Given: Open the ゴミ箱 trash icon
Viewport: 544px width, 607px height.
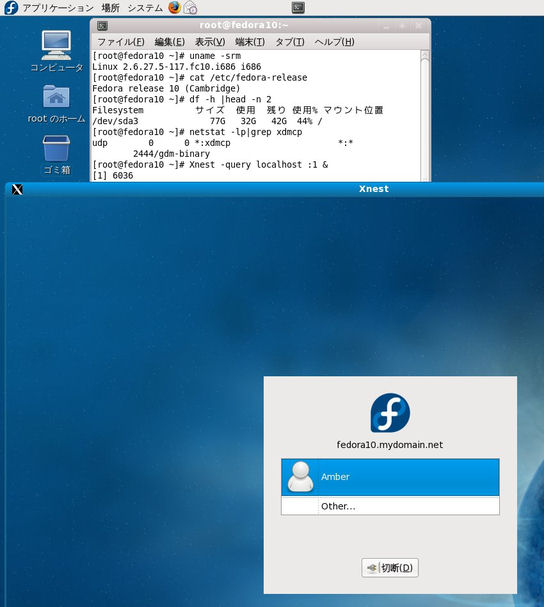Looking at the screenshot, I should click(x=57, y=154).
